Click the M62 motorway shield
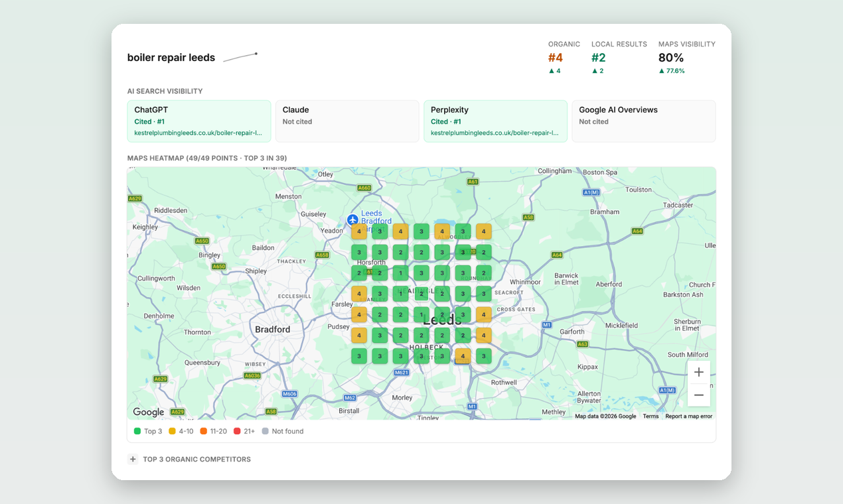The height and width of the screenshot is (504, 843). 350,398
